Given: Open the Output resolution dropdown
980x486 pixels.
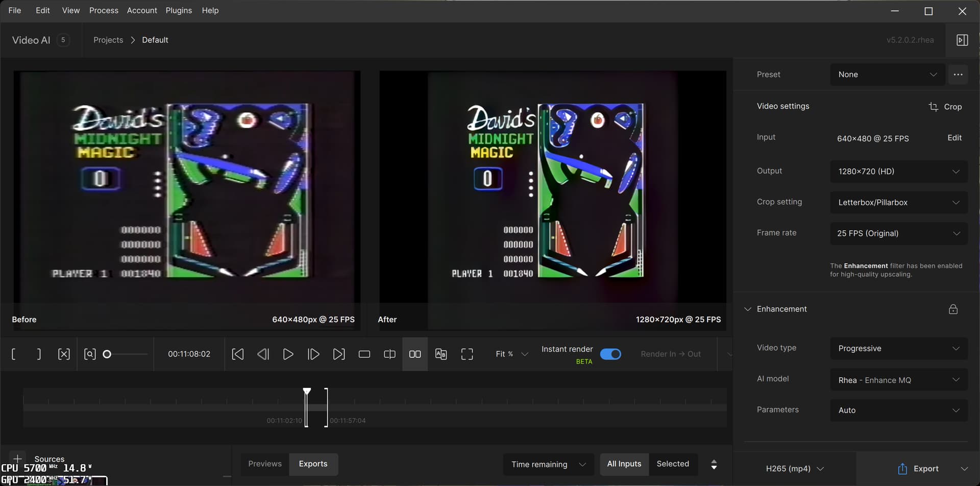Looking at the screenshot, I should (898, 171).
